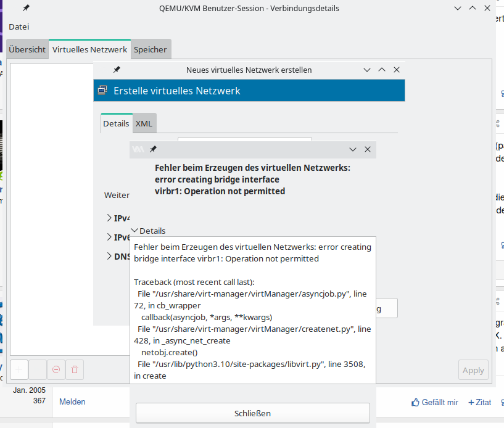The image size is (504, 428).
Task: Select the Details tab in network wizard
Action: pyautogui.click(x=117, y=124)
